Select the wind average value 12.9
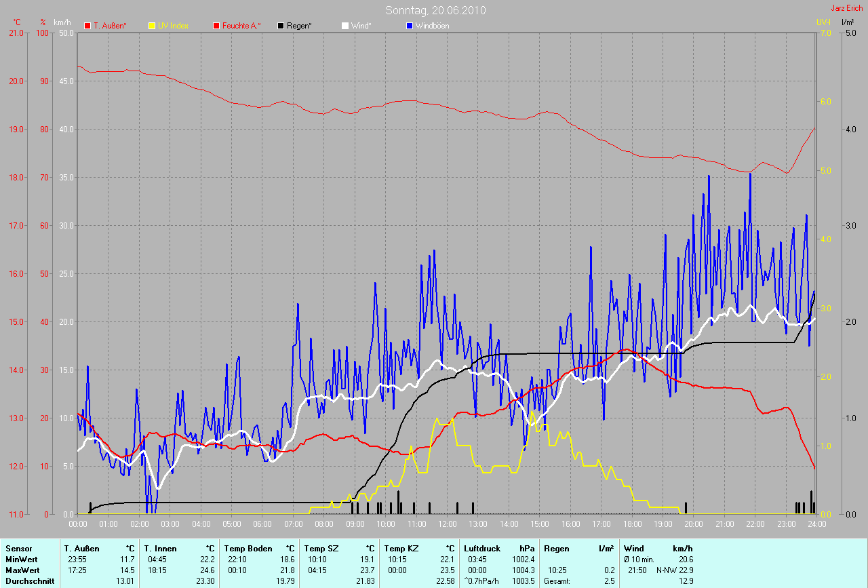Viewport: 868px width, 588px height. coord(685,581)
